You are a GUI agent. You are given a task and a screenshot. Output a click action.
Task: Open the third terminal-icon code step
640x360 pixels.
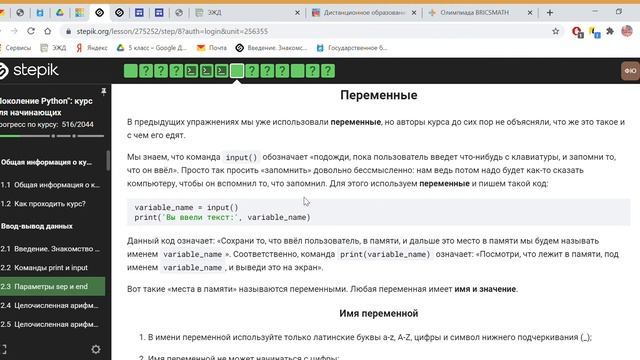(221, 71)
